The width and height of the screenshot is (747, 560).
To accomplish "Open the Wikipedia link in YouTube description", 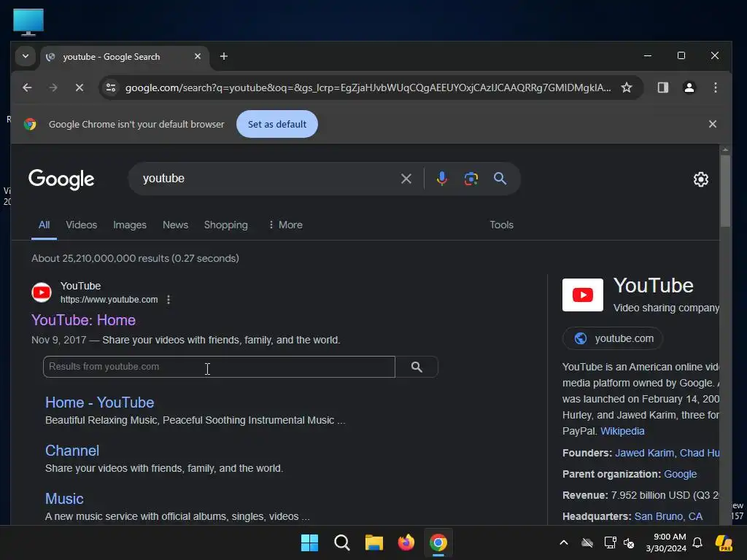I will [x=622, y=431].
